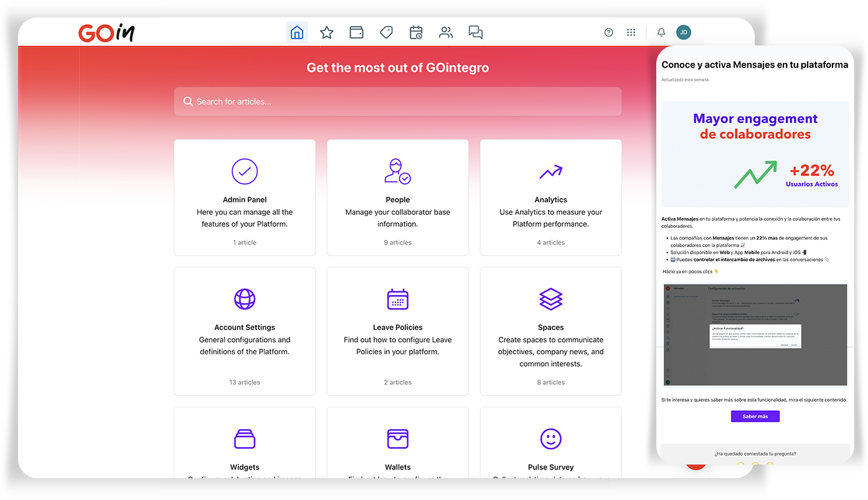Open the Wallets category title
The width and height of the screenshot is (868, 500).
[398, 467]
